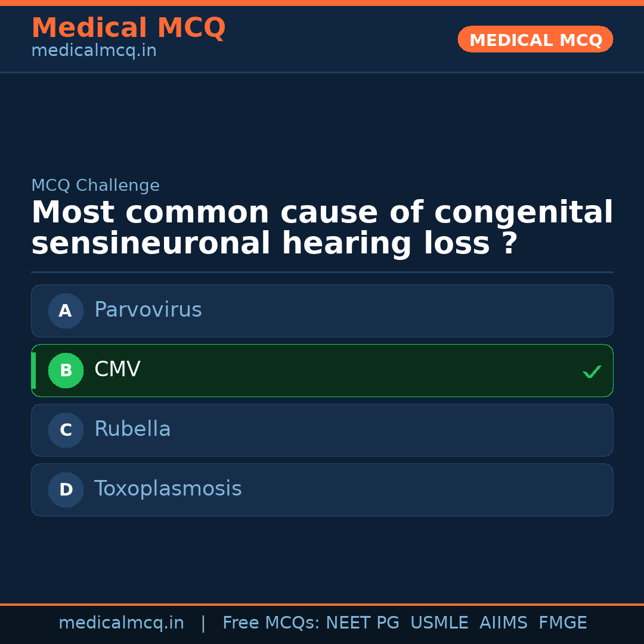Click the green checkmark icon
This screenshot has height=644, width=644.
592,371
